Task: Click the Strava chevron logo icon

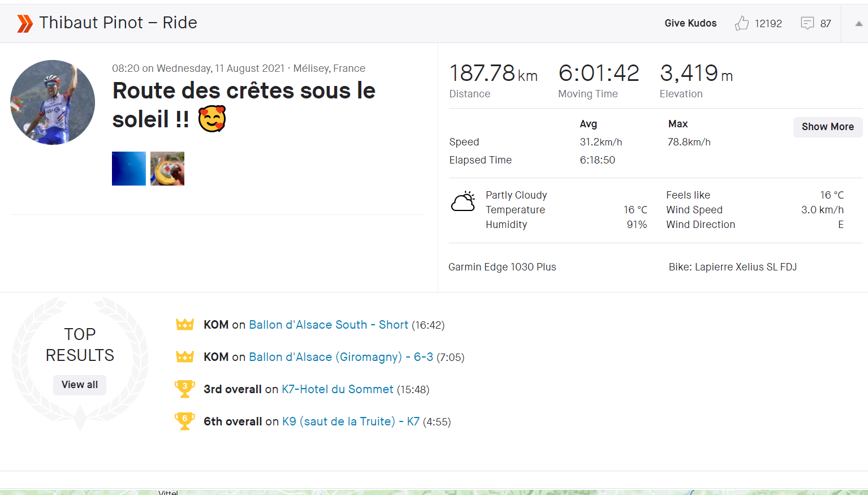Action: pyautogui.click(x=25, y=23)
